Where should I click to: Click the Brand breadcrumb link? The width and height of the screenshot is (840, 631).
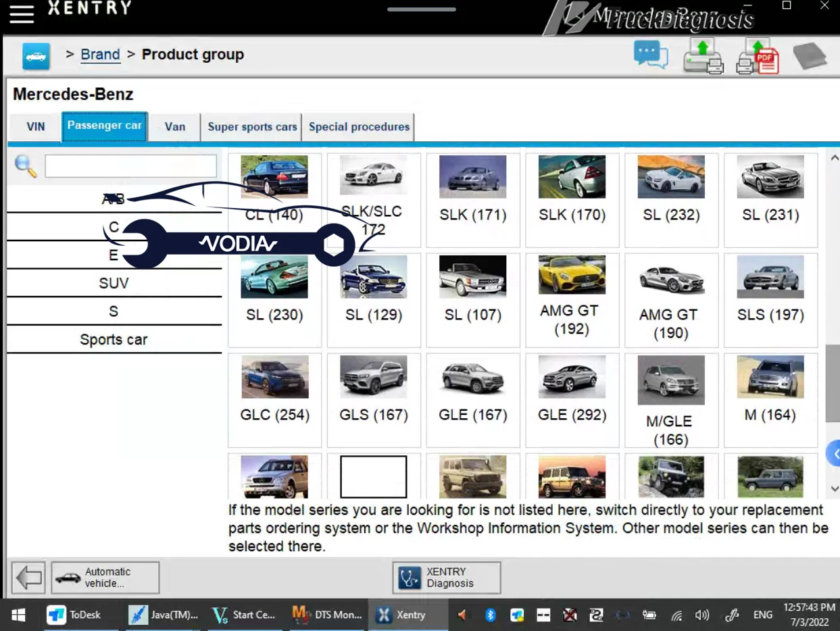(100, 55)
